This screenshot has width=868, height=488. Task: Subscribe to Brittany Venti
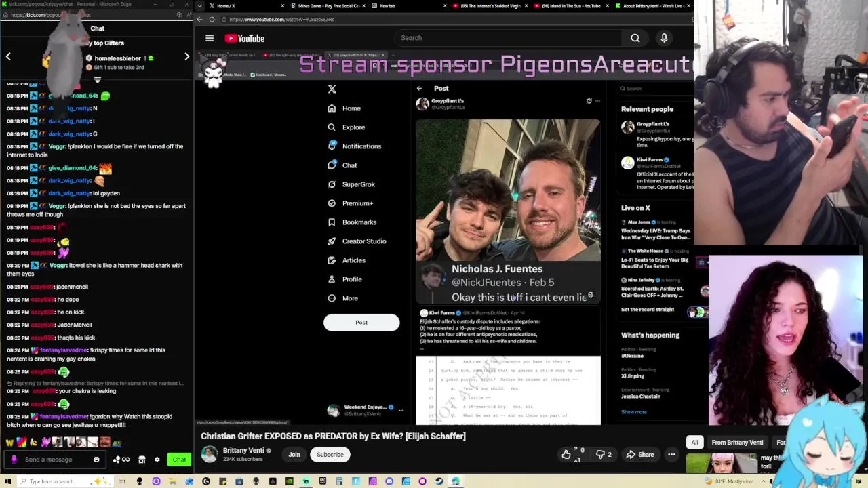point(330,455)
